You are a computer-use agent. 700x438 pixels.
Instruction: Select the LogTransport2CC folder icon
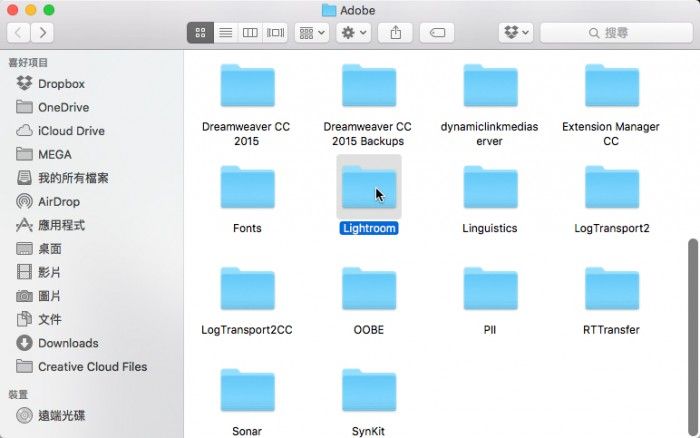click(247, 289)
